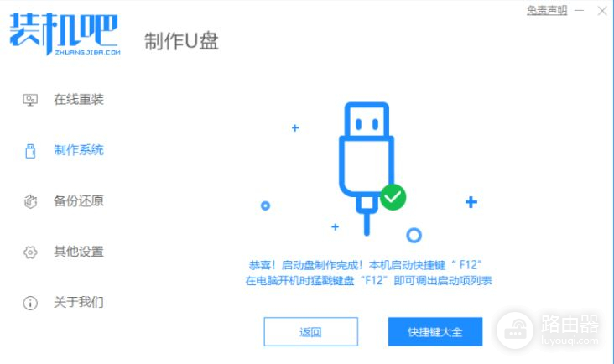Click the online reinstall monitor icon
This screenshot has width=614, height=364.
coord(30,100)
